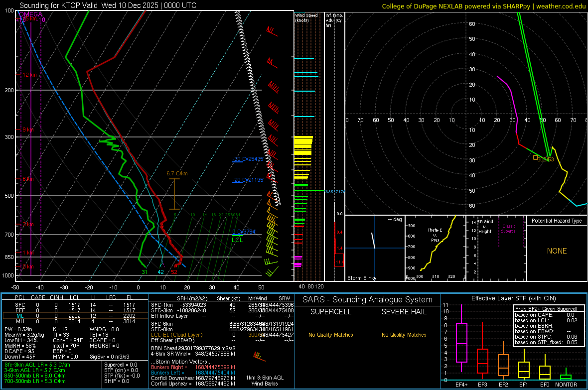Screen dimensions: 588x390
Task: Click the "Inf. Temp. Adv." panel header
Action: [x=334, y=20]
